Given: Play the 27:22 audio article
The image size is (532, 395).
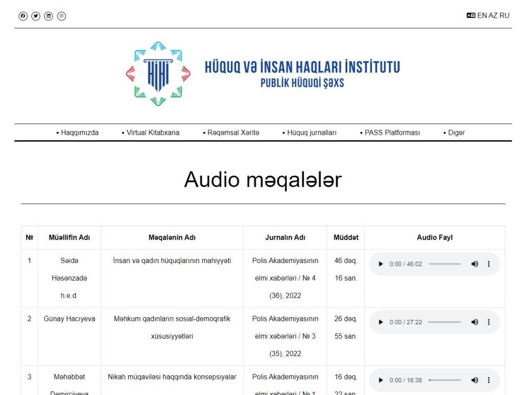Looking at the screenshot, I should (381, 322).
